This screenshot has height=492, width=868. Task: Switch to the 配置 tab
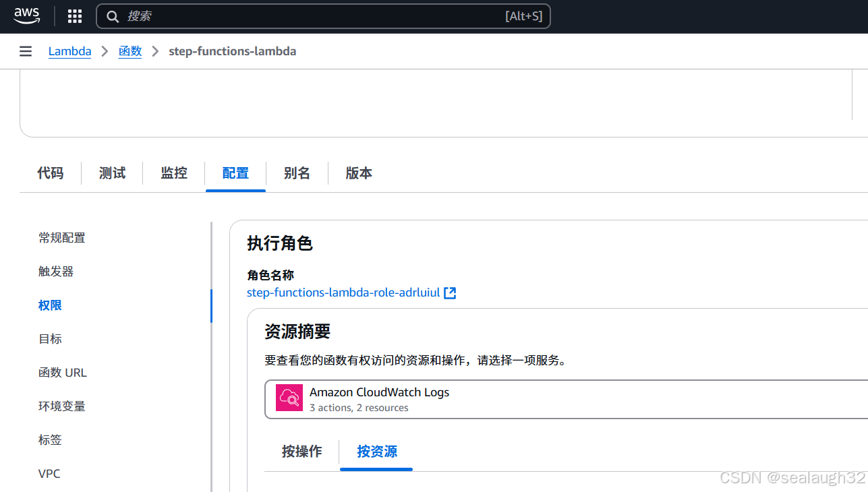click(x=235, y=173)
